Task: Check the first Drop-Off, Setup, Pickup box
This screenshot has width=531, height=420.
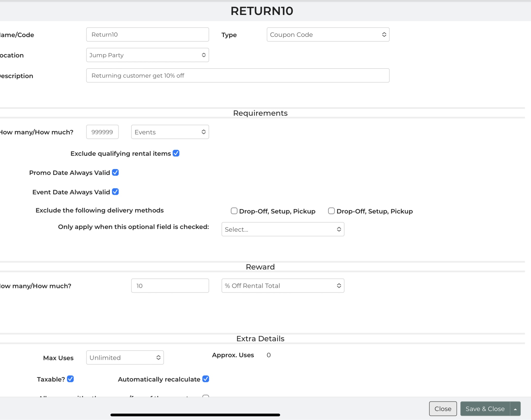Action: click(234, 211)
